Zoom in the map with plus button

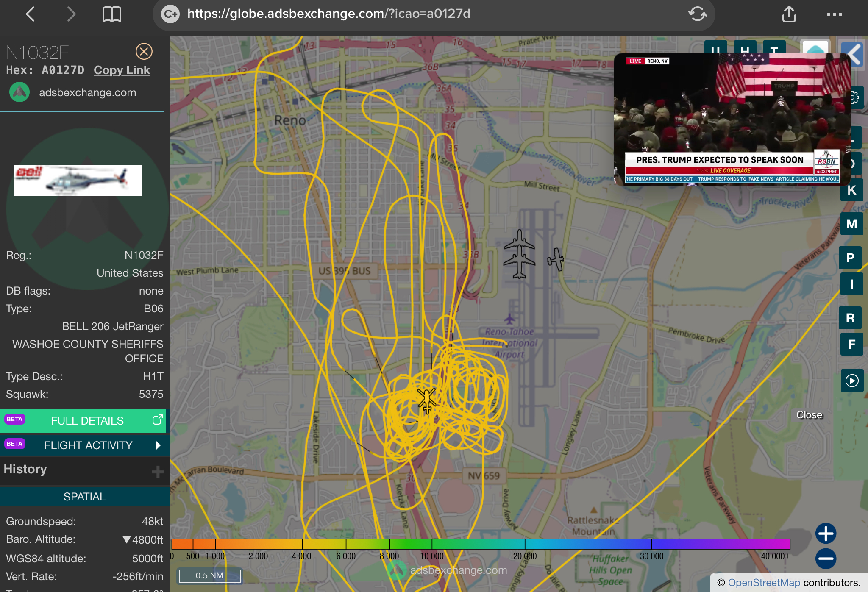click(x=826, y=534)
